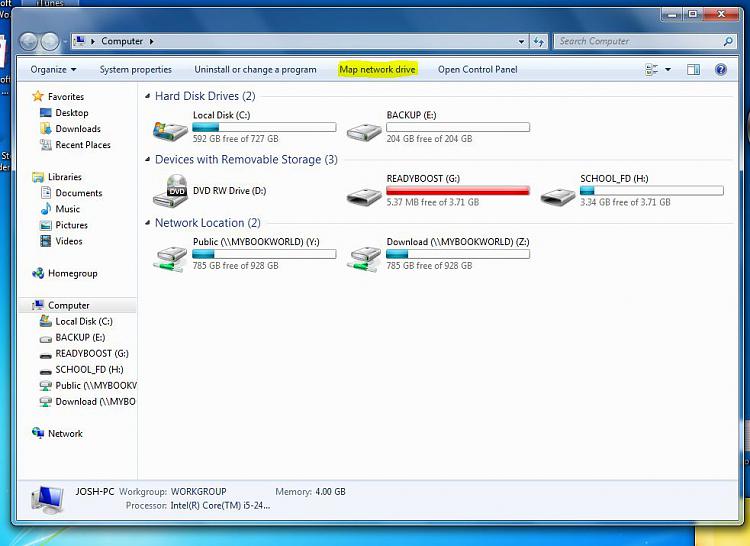
Task: Collapse Devices with Removable Storage group
Action: pyautogui.click(x=148, y=159)
